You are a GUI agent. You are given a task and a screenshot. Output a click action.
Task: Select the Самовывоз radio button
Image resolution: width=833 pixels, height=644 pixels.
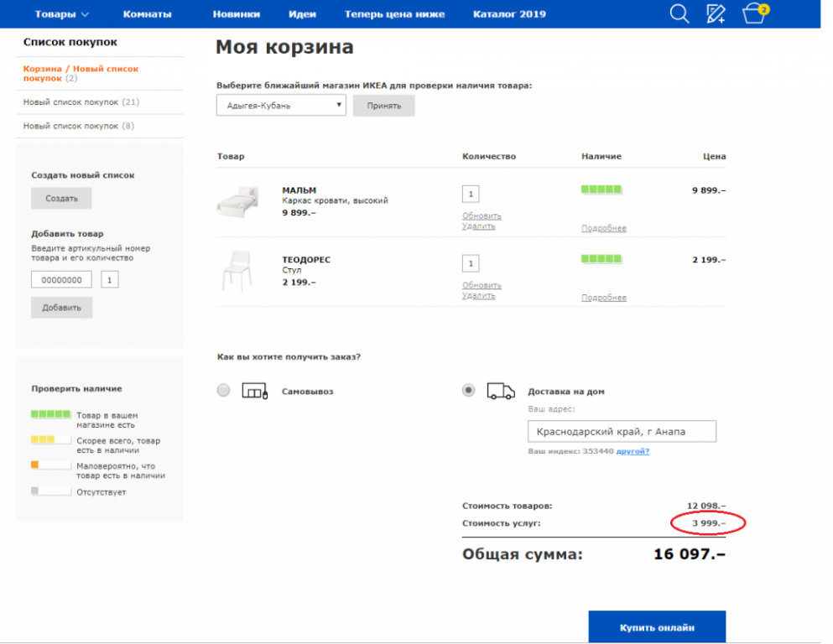pos(224,391)
